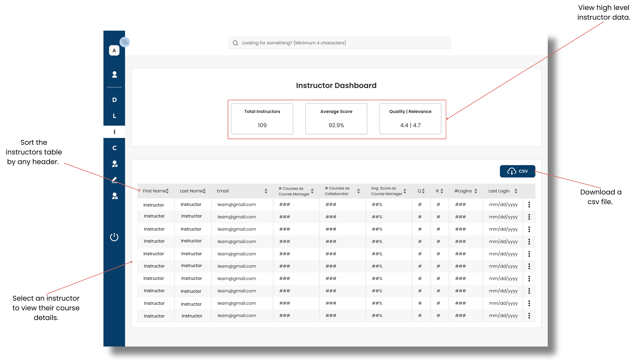Select the L item in sidebar
The width and height of the screenshot is (639, 364).
point(114,116)
